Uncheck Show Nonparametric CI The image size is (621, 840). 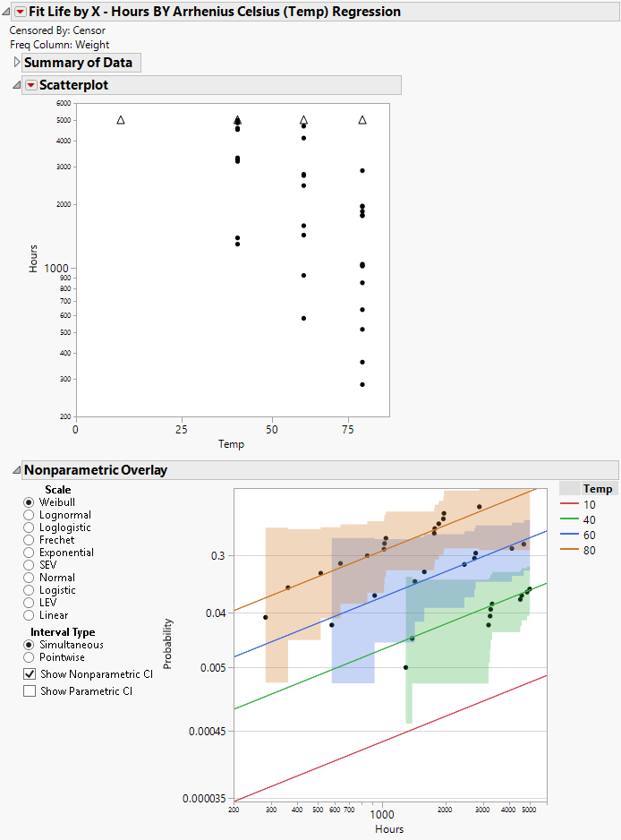pos(30,673)
